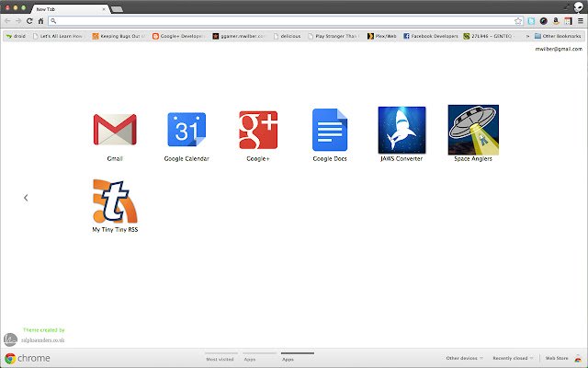Viewport: 588px width, 368px height.
Task: Launch Google Calendar app
Action: pos(187,130)
